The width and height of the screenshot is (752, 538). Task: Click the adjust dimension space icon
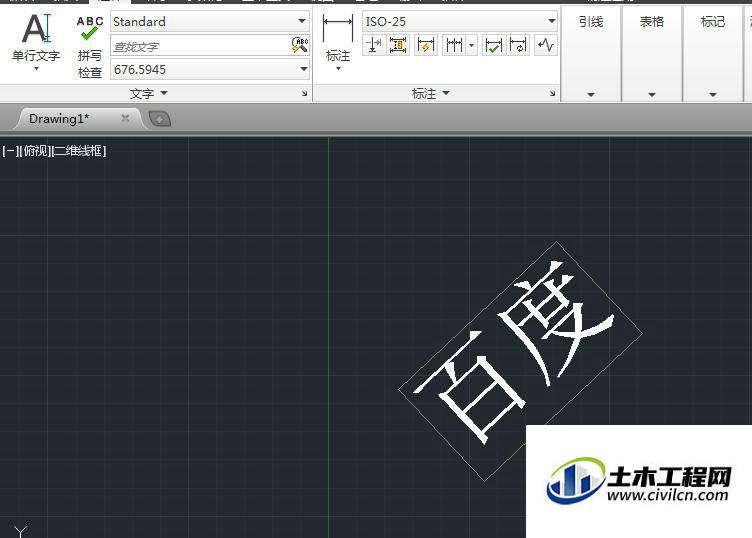point(398,46)
